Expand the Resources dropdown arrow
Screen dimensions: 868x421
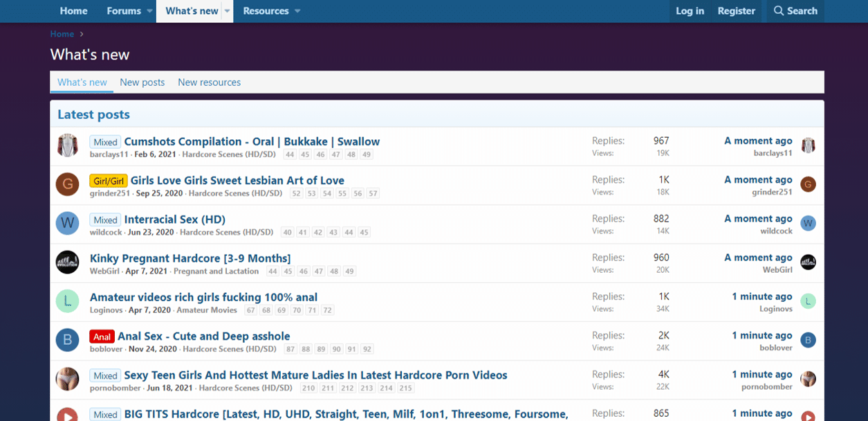[297, 11]
